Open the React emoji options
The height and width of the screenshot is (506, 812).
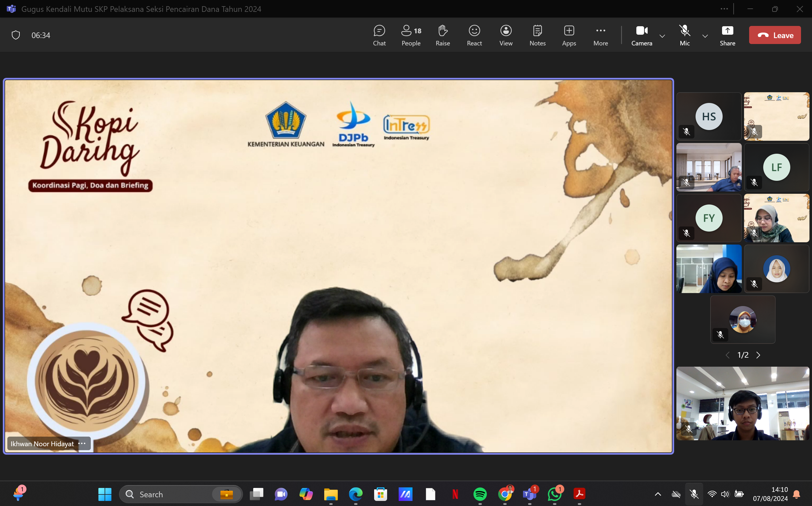474,35
